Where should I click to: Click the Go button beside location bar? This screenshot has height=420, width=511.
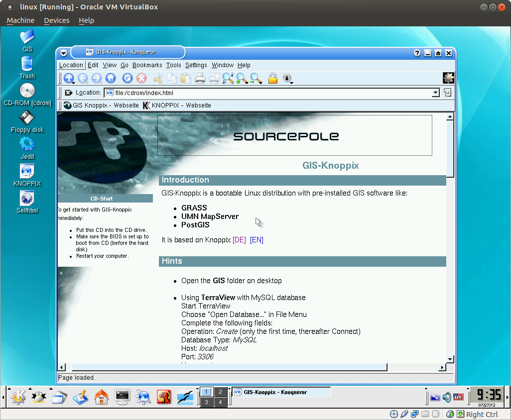(448, 93)
